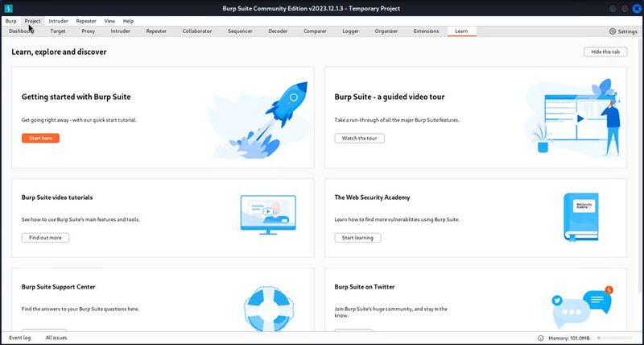The width and height of the screenshot is (644, 345).
Task: Click the 'Burp Suite video tutorials' heading
Action: pyautogui.click(x=57, y=197)
